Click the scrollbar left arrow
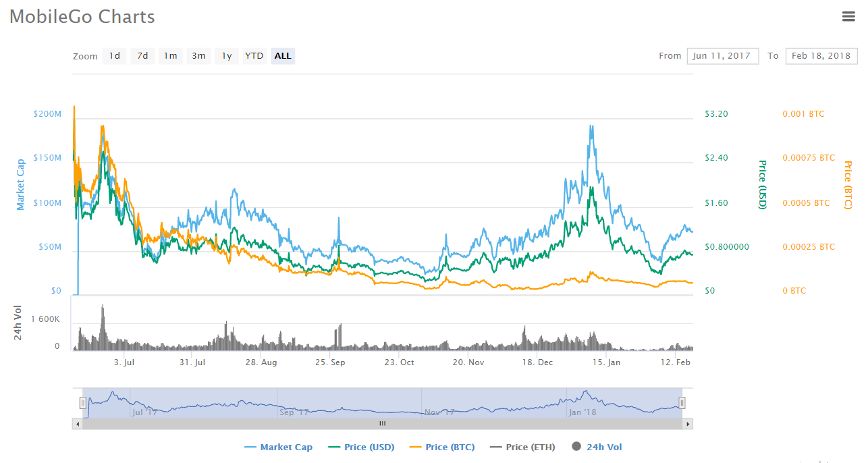Image resolution: width=868 pixels, height=463 pixels. 78,424
